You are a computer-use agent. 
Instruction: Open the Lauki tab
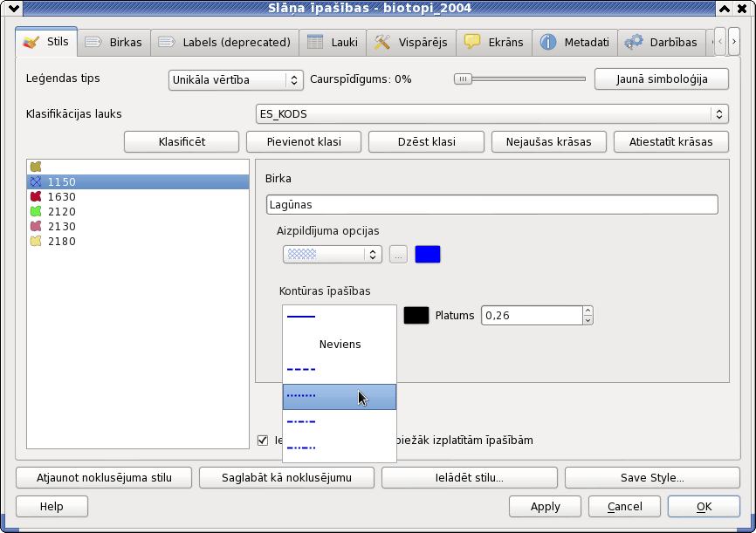333,43
